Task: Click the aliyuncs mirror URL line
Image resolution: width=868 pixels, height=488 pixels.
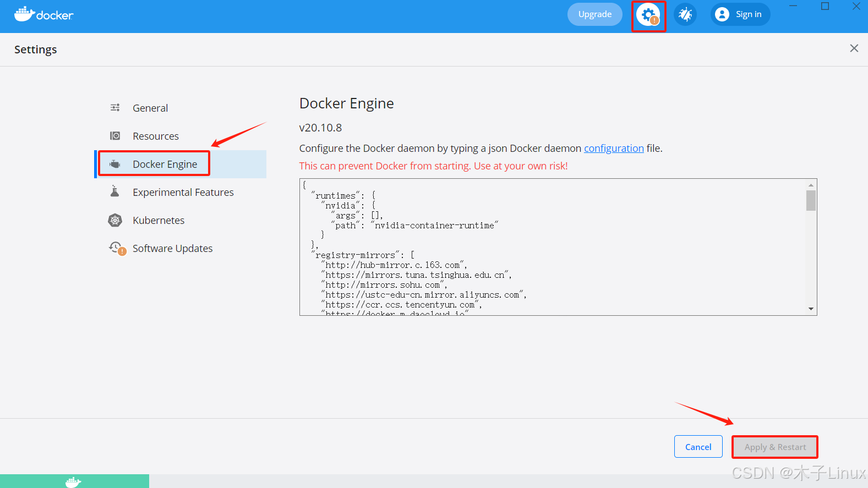Action: (424, 294)
